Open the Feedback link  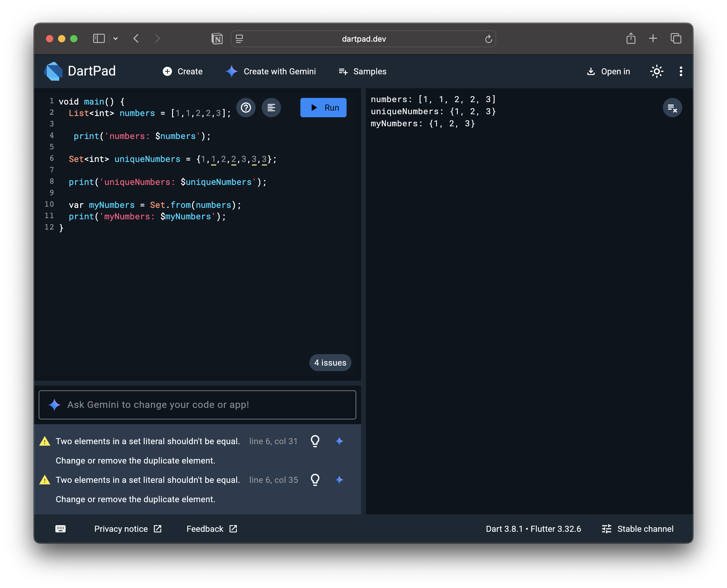point(211,529)
